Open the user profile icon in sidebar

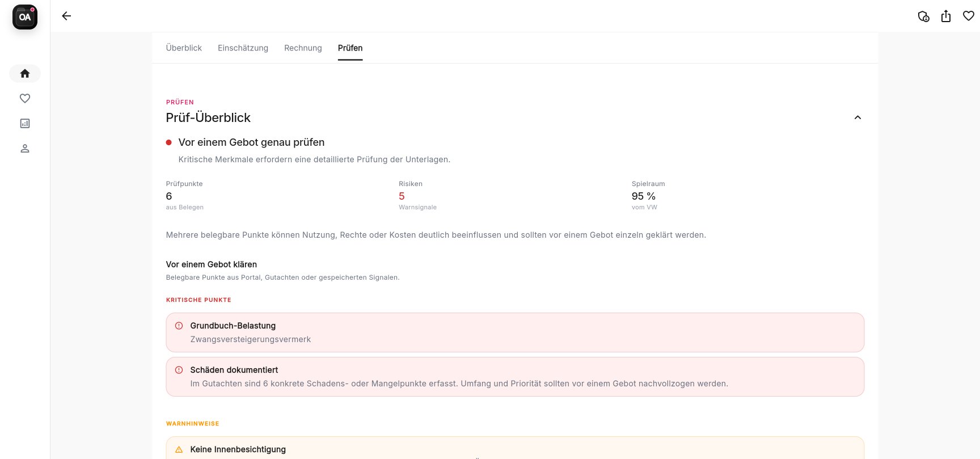25,149
